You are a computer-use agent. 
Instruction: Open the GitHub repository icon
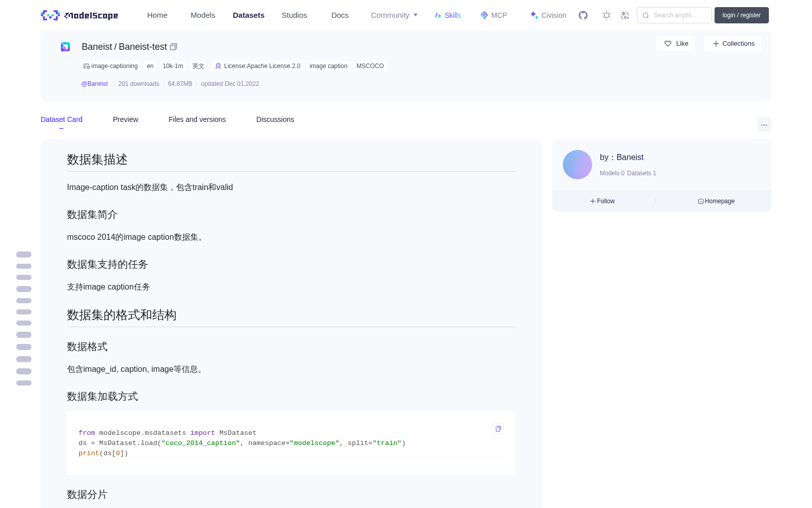583,15
